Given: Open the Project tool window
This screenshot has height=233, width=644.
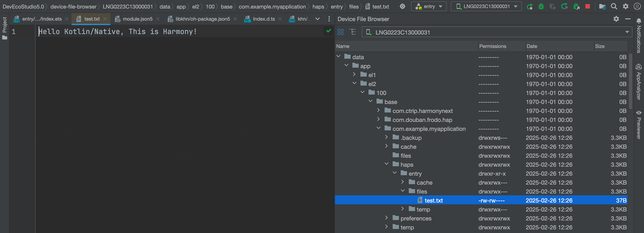Looking at the screenshot, I should pos(4,28).
